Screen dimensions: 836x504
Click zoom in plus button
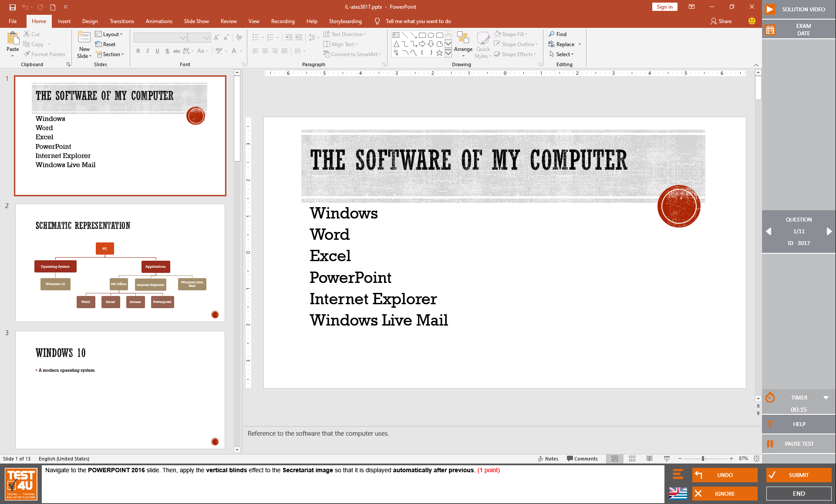coord(731,459)
